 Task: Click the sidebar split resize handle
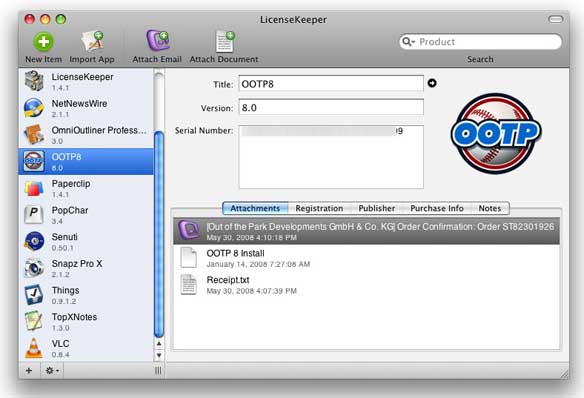coord(158,370)
